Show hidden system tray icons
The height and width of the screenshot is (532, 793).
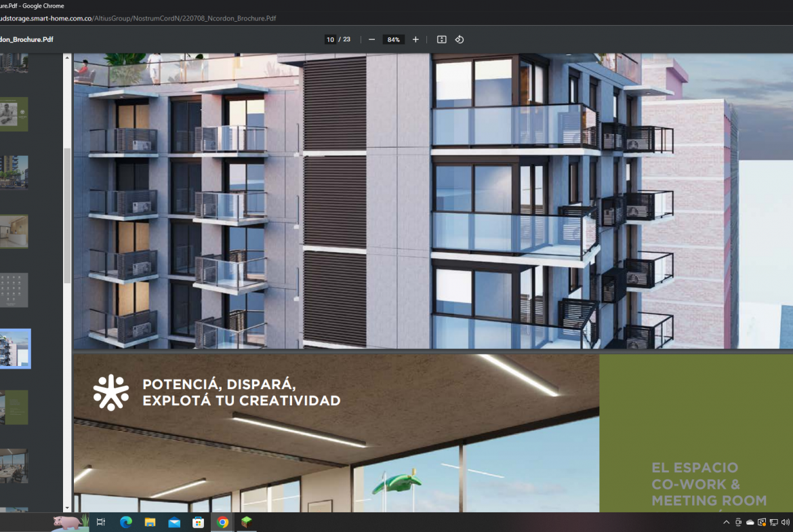[727, 523]
